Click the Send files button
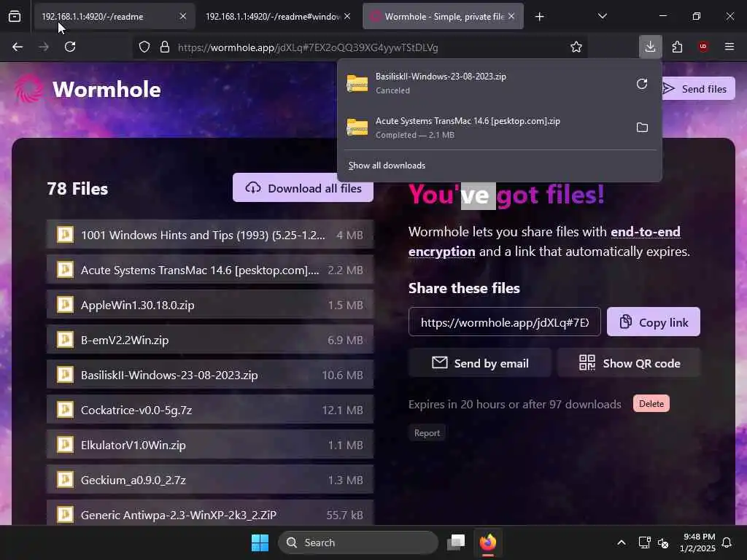 click(x=697, y=89)
